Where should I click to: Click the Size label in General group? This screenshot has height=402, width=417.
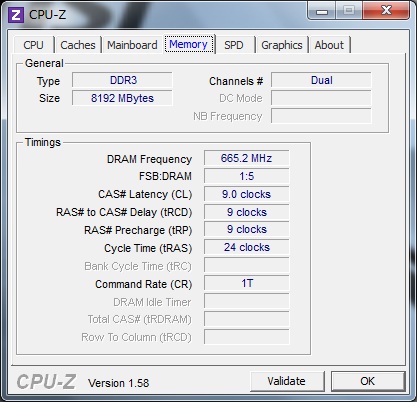(49, 98)
